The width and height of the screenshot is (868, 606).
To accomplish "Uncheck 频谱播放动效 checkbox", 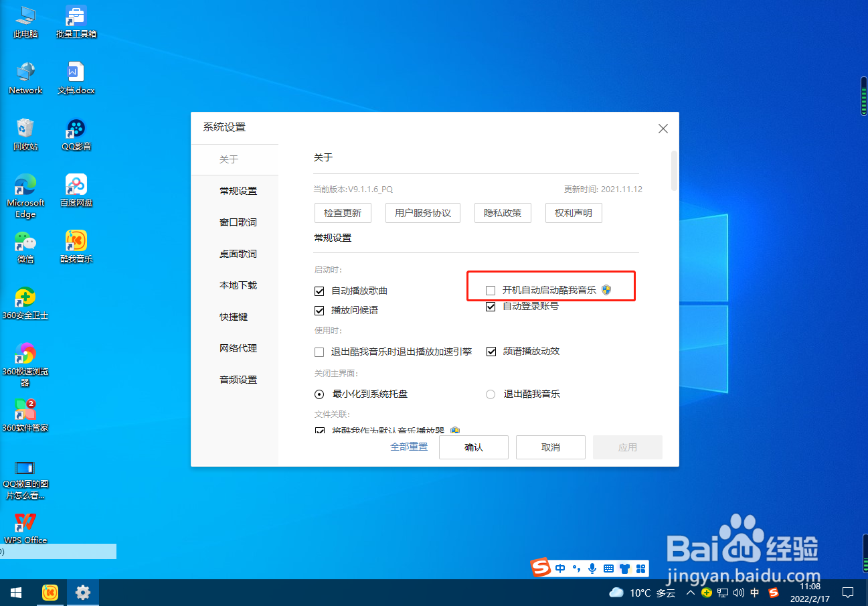I will (x=491, y=351).
